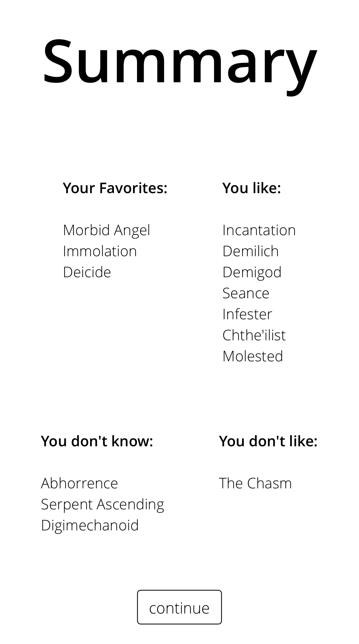
Task: Click the You don't know heading
Action: tap(97, 441)
